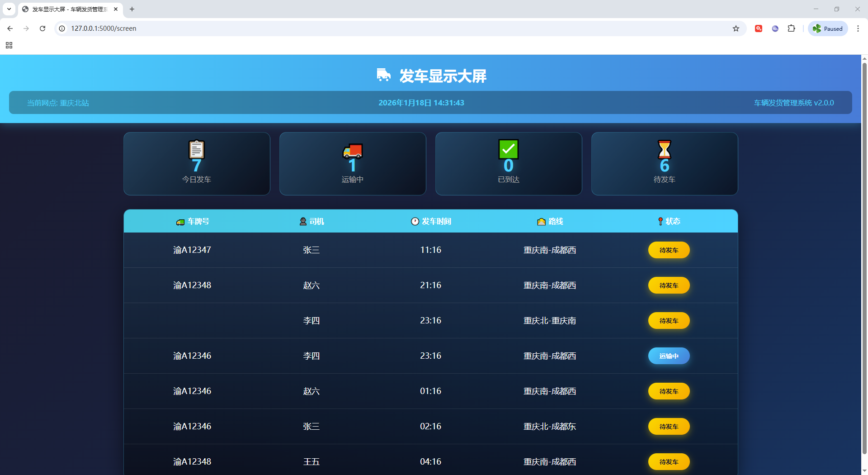Image resolution: width=868 pixels, height=475 pixels.
Task: Click the truck icon beside 发车显示大屏 title
Action: point(383,75)
